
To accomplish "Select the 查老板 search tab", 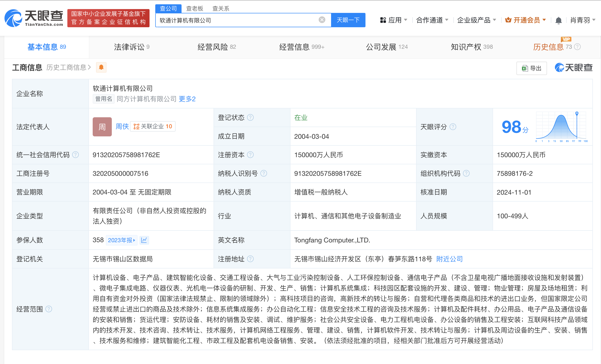I will [x=194, y=9].
